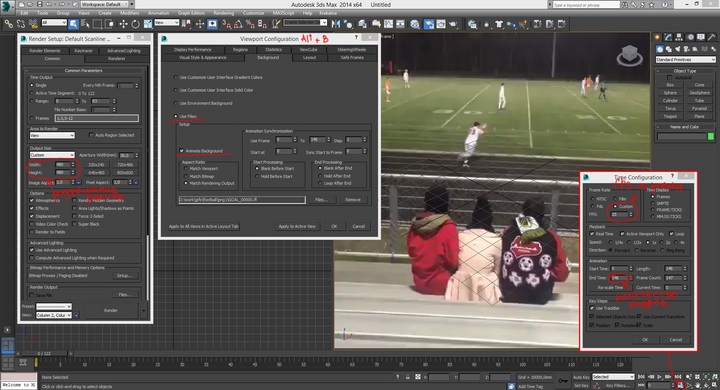Click the green object color swatch
The width and height of the screenshot is (720, 390).
pyautogui.click(x=711, y=136)
